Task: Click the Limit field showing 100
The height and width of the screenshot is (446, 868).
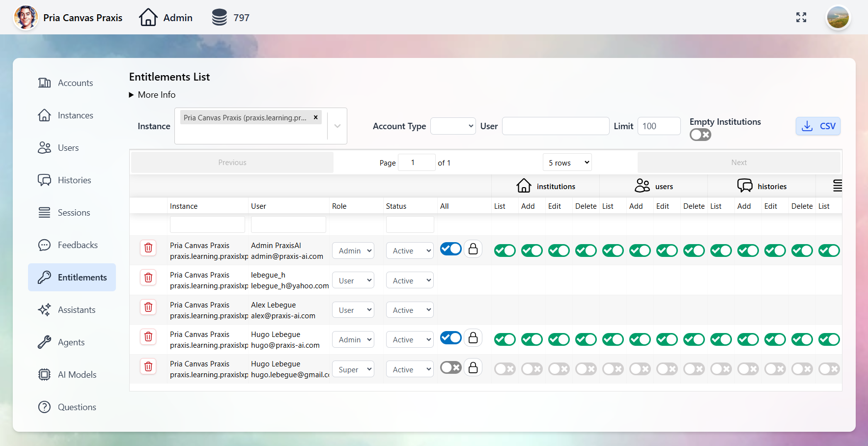Action: tap(659, 126)
